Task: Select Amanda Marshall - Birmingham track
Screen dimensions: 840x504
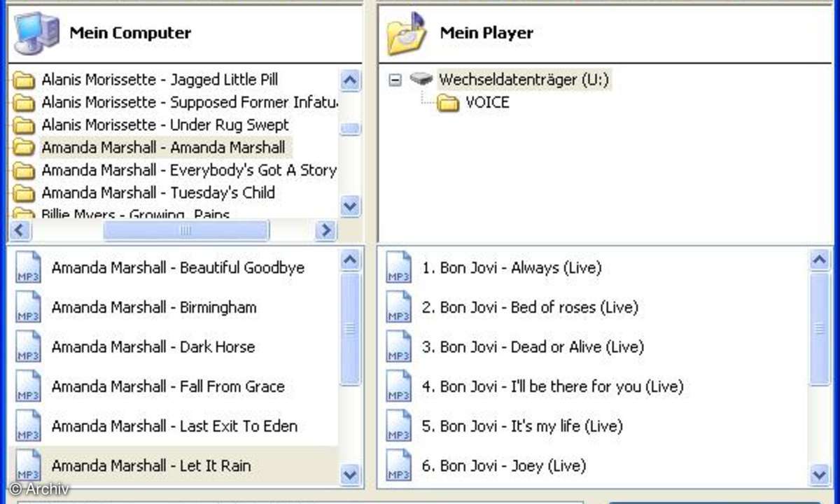Action: (x=154, y=307)
